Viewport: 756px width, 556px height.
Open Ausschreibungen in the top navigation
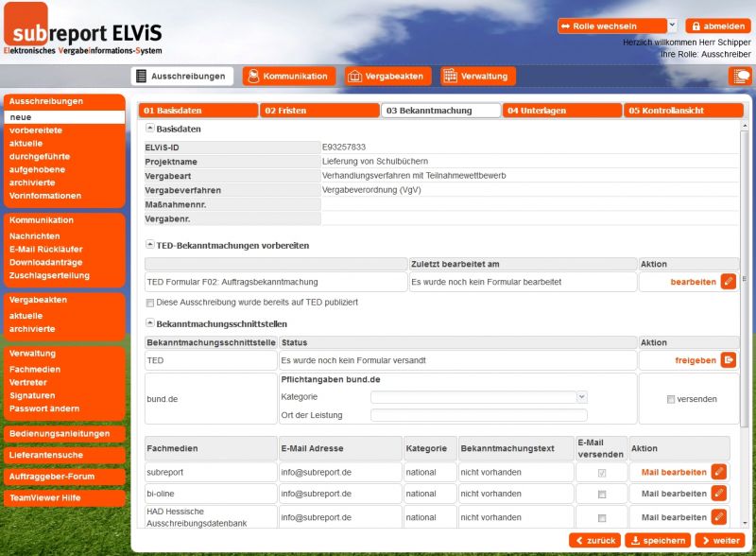point(181,76)
